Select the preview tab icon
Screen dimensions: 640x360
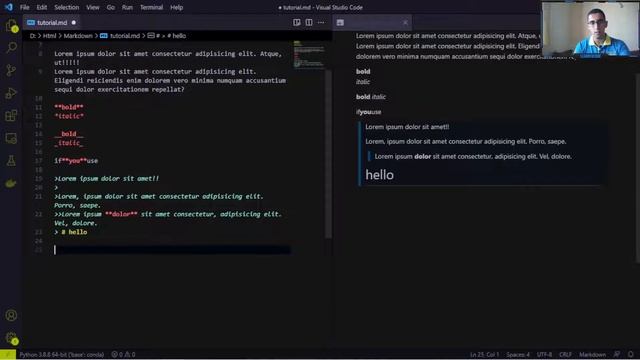(x=340, y=22)
